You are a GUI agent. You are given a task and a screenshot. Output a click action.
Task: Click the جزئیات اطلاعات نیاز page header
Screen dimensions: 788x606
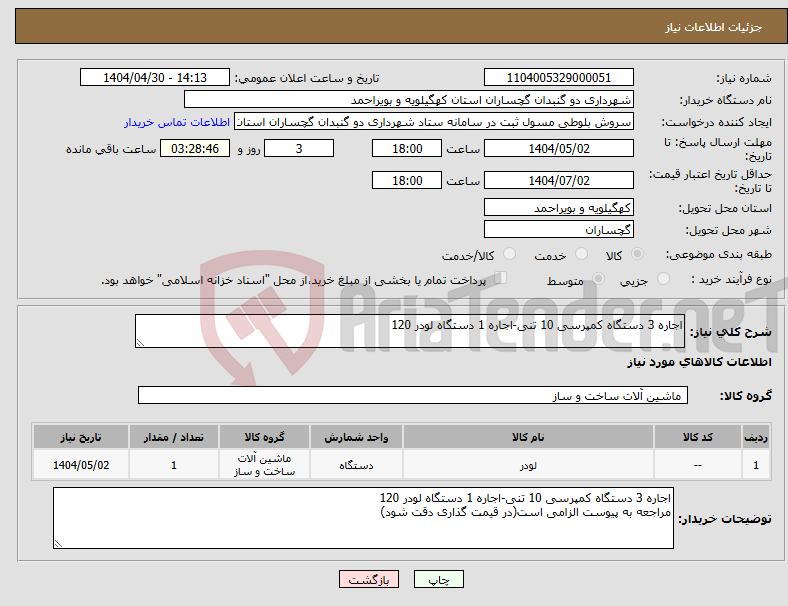pos(714,27)
